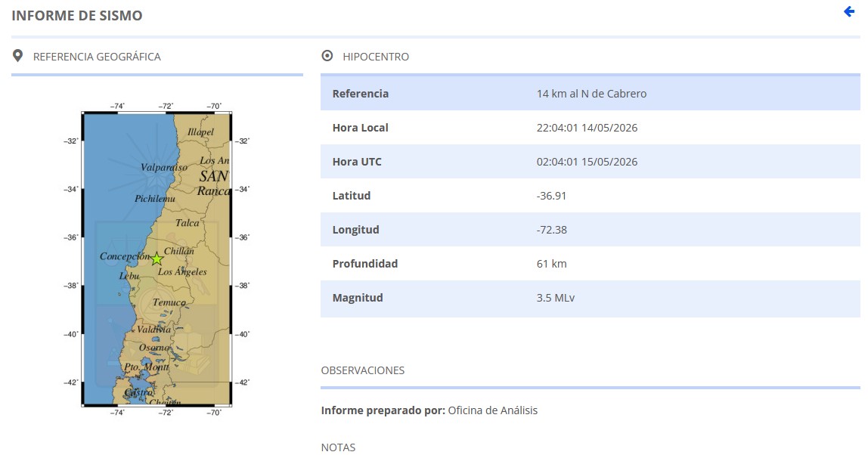The image size is (868, 455).
Task: Select the longitude value -72.38
Action: (x=552, y=230)
